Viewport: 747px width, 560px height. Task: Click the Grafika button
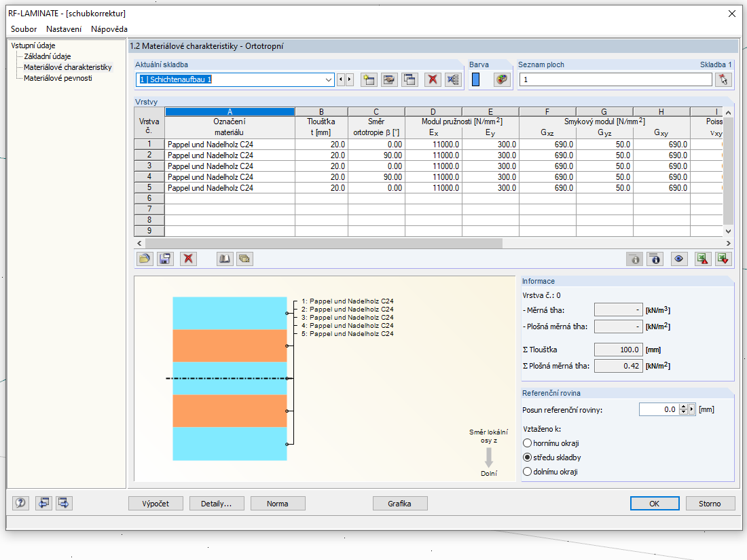(x=400, y=504)
